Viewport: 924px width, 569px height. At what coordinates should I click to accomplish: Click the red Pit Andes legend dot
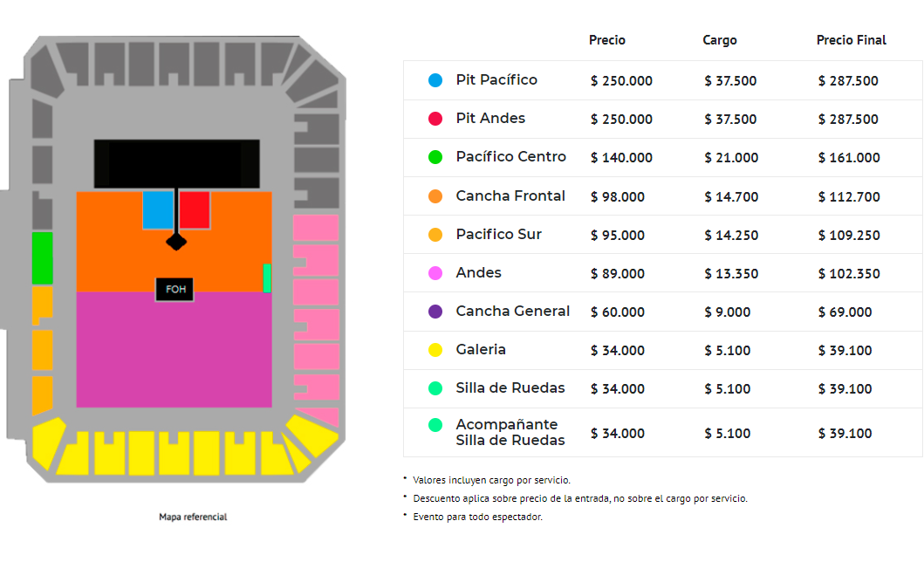tap(435, 119)
